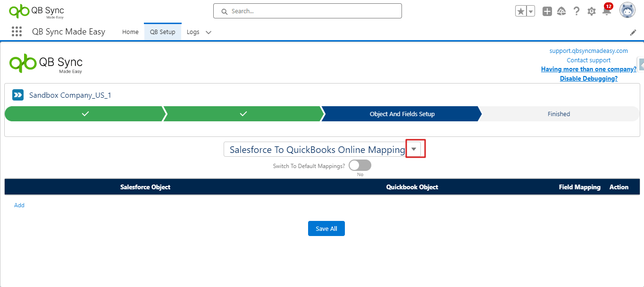
Task: Click the second completed setup step
Action: coord(243,114)
